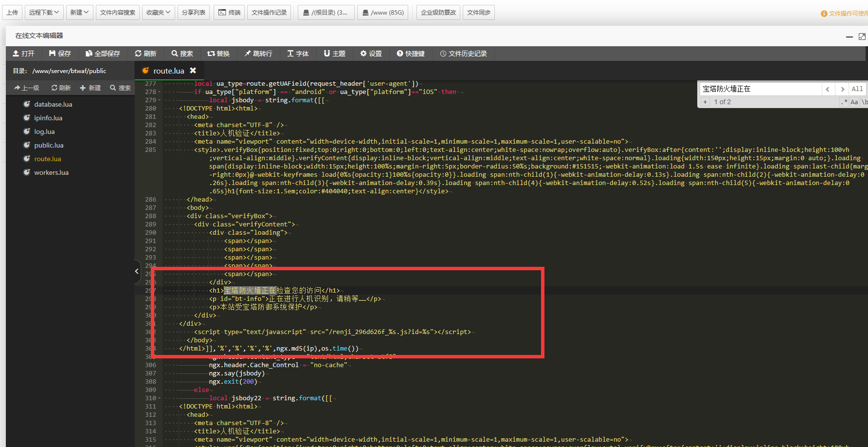Open the 主题 theme selector
The height and width of the screenshot is (447, 868).
(x=334, y=54)
